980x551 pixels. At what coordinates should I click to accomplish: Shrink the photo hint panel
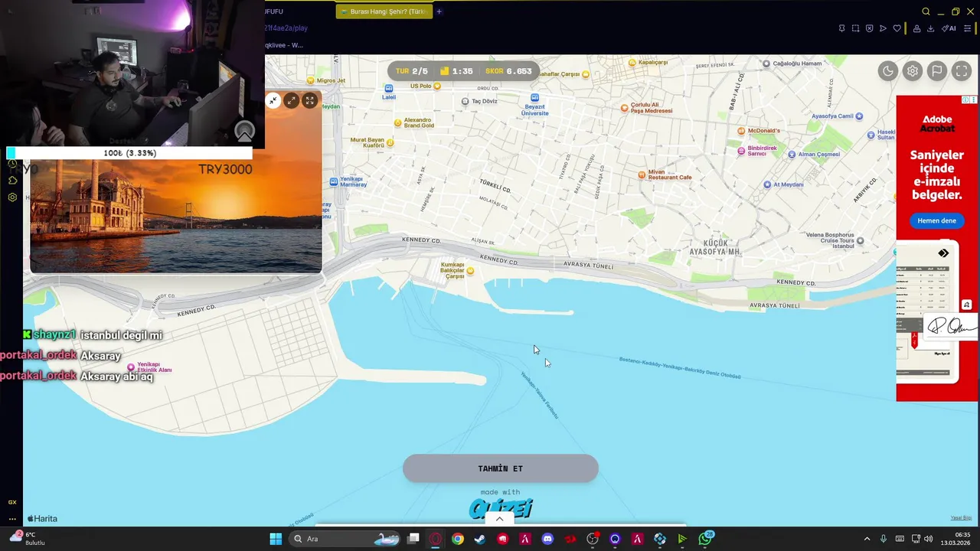pos(273,100)
